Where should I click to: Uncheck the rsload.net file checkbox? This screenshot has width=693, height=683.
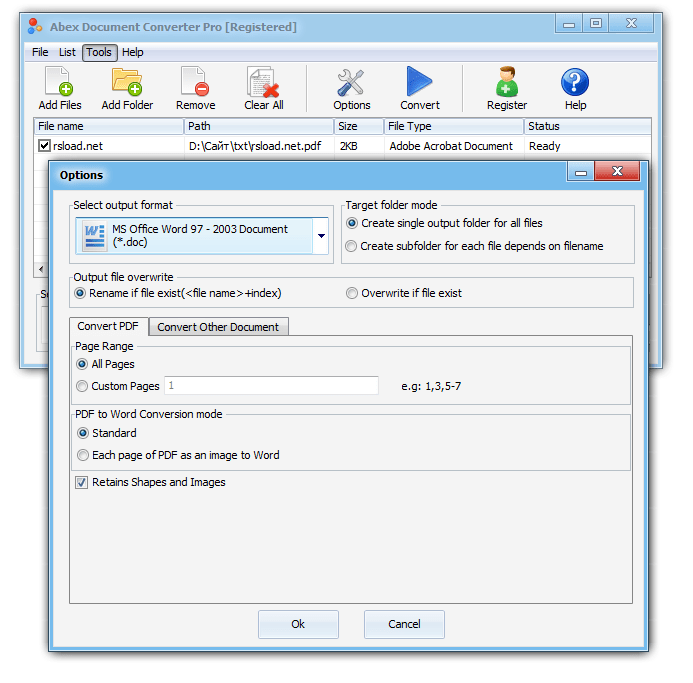click(x=44, y=145)
